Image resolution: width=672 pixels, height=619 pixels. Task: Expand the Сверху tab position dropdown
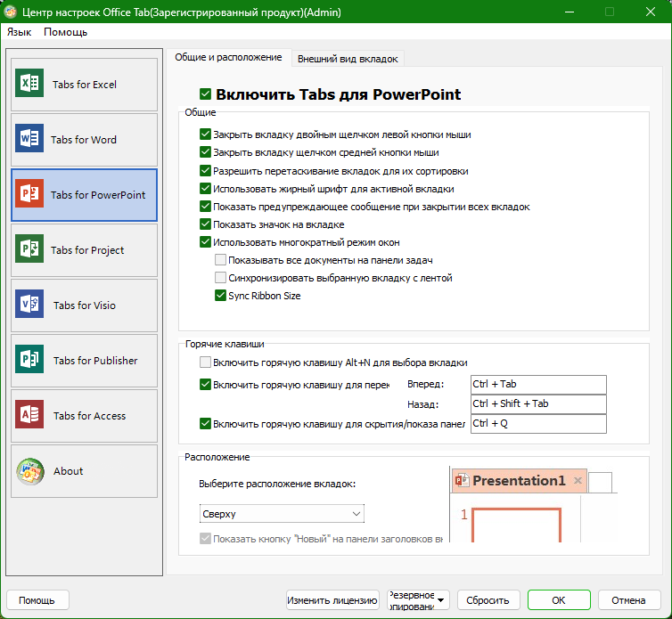click(x=282, y=514)
